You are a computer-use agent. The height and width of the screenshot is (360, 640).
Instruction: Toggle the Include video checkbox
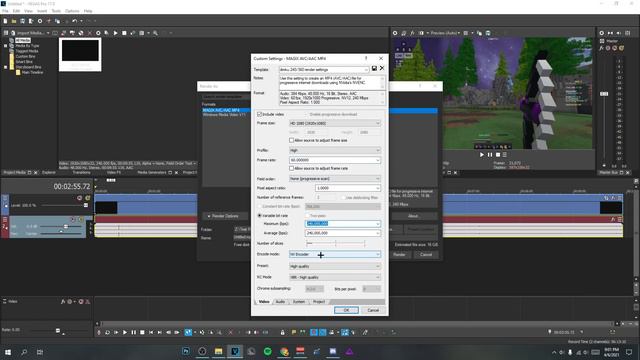(x=260, y=114)
